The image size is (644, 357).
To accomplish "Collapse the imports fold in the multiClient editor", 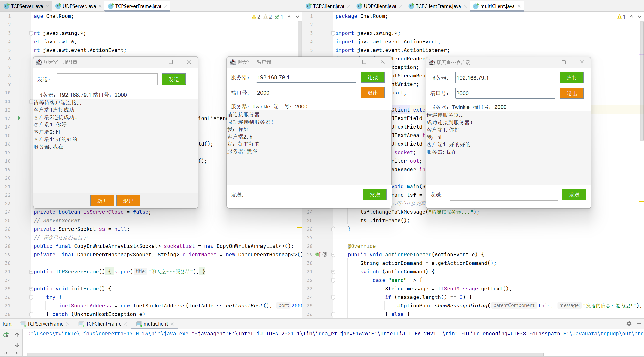I will click(333, 33).
